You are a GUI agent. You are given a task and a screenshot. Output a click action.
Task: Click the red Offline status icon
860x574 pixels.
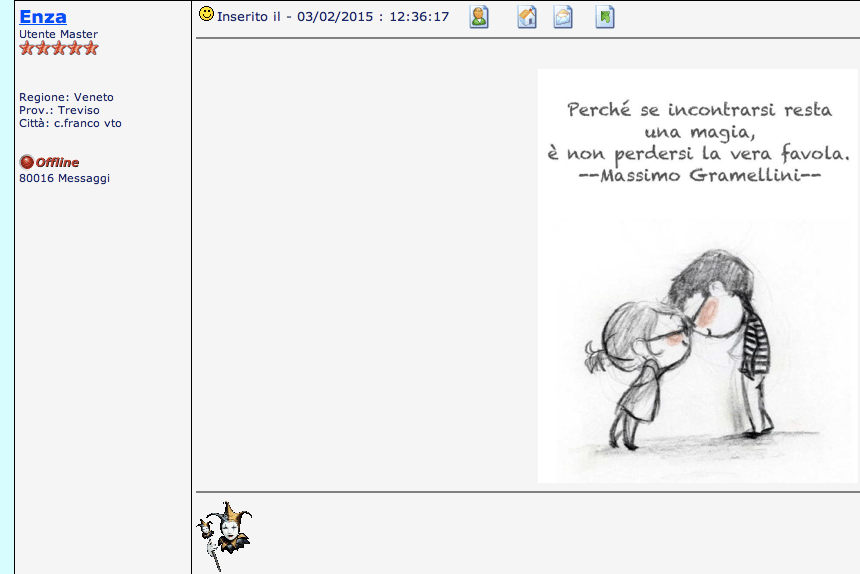point(26,162)
